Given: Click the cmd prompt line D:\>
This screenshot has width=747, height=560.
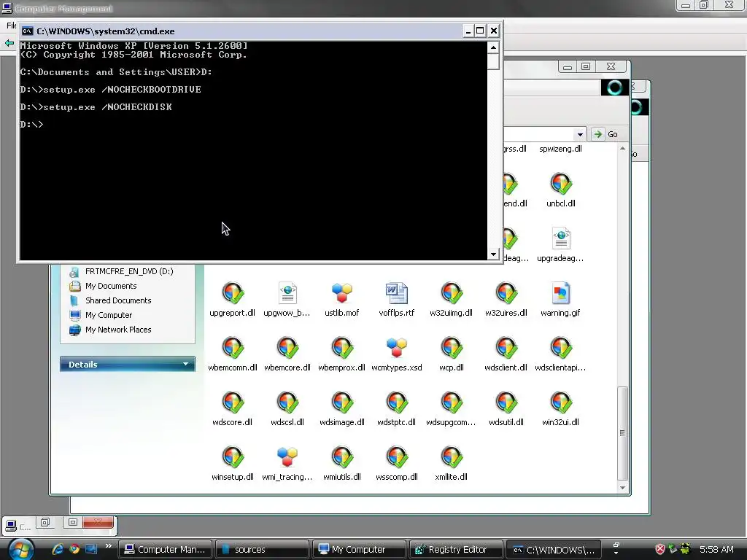Looking at the screenshot, I should (x=31, y=124).
